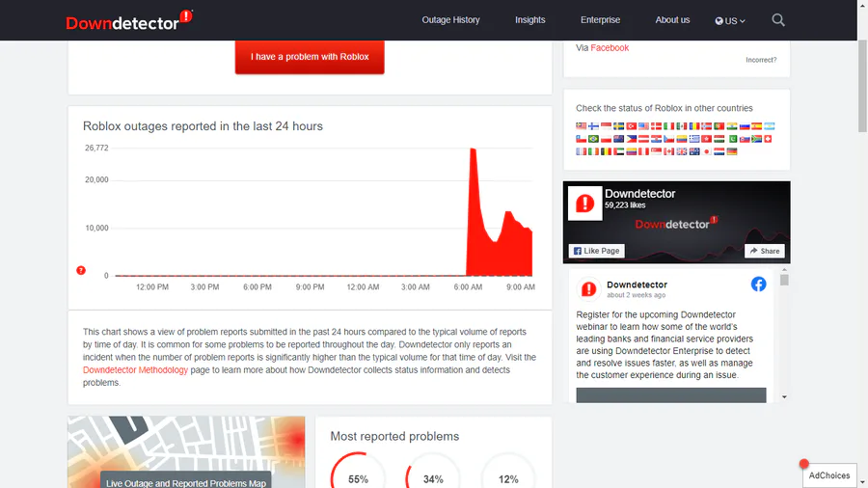
Task: Select the Portugal flag
Action: click(719, 126)
